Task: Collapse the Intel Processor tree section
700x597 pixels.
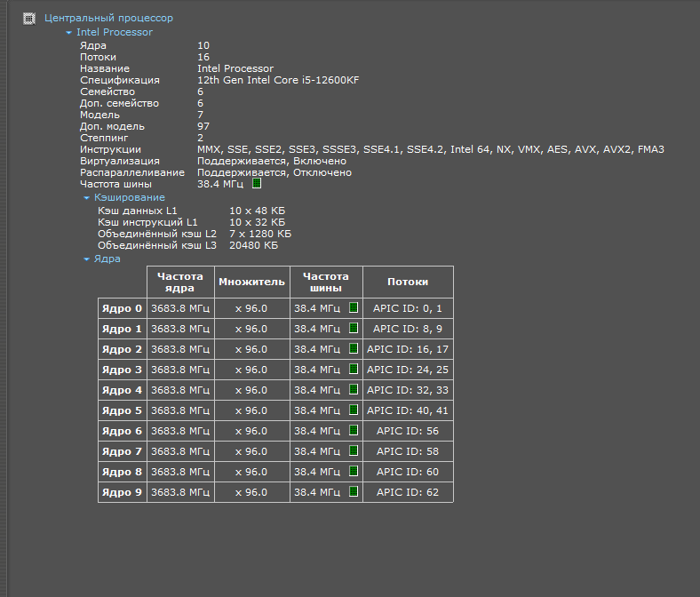Action: [x=69, y=33]
